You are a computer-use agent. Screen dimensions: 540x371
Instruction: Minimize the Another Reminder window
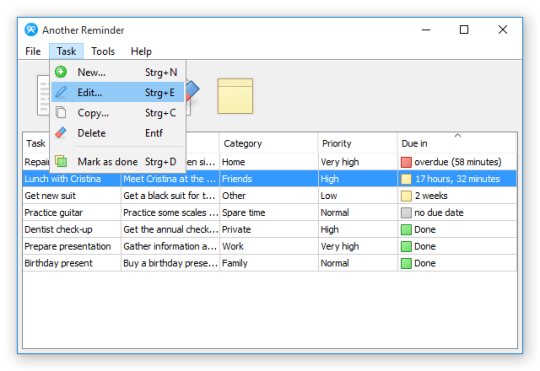click(x=426, y=30)
